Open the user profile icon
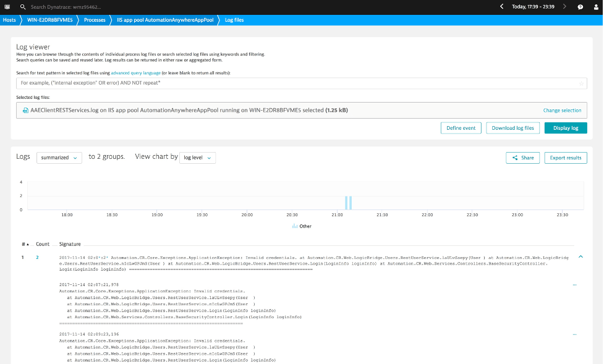The height and width of the screenshot is (364, 604). (x=596, y=7)
